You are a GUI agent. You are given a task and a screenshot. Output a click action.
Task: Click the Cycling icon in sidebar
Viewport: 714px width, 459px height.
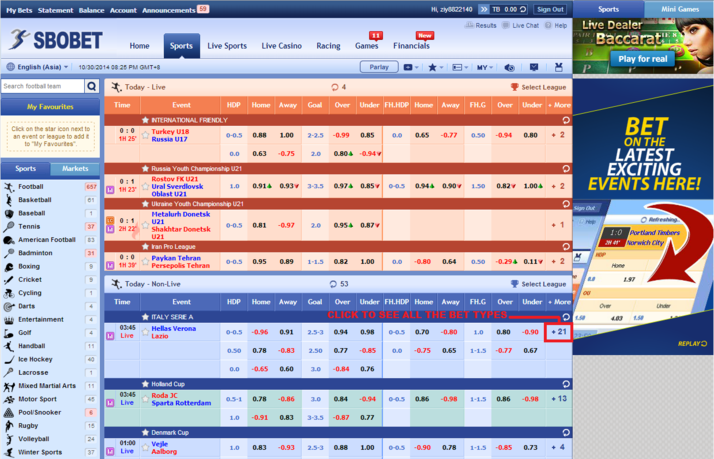(x=9, y=293)
